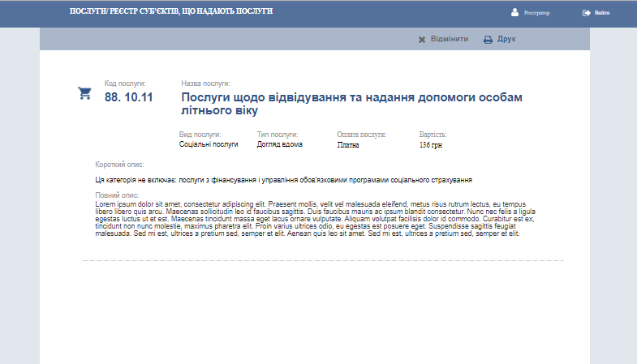Click the X cancel icon

coord(422,40)
